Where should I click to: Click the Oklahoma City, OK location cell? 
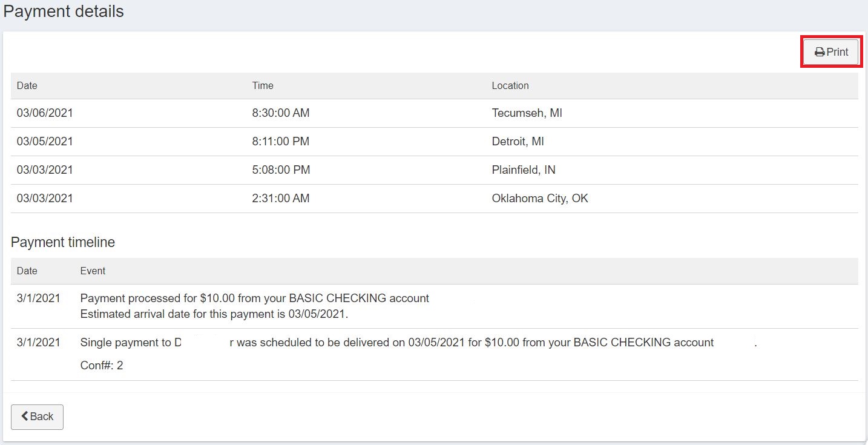click(x=540, y=199)
